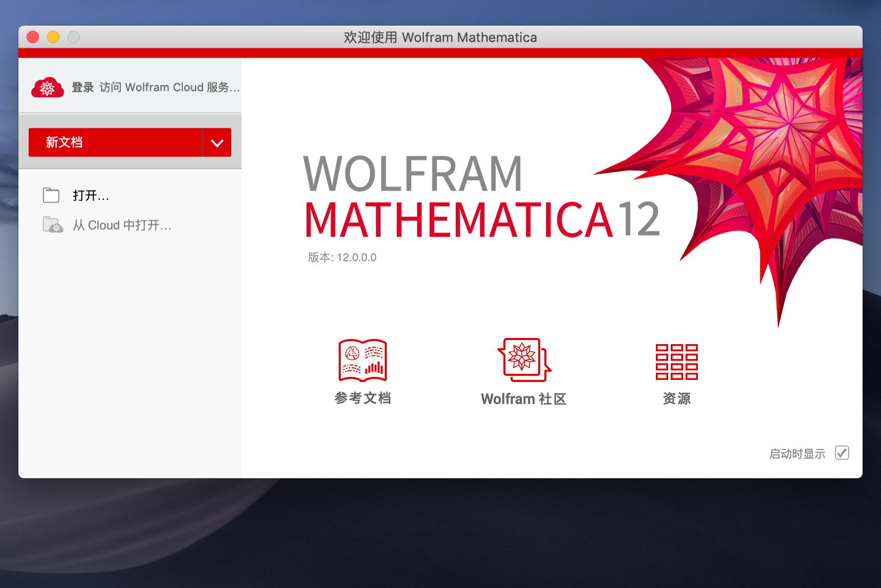Screen dimensions: 881x588
Task: Click the 登录 sign-in link
Action: click(83, 87)
